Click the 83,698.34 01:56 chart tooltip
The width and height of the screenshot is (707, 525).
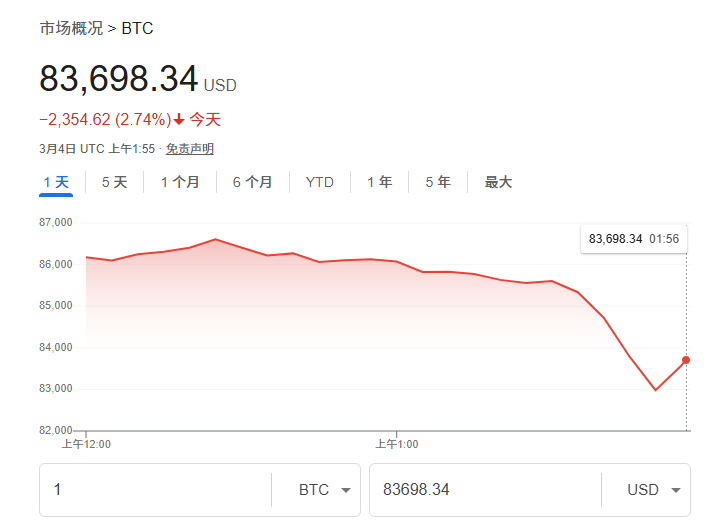(634, 239)
